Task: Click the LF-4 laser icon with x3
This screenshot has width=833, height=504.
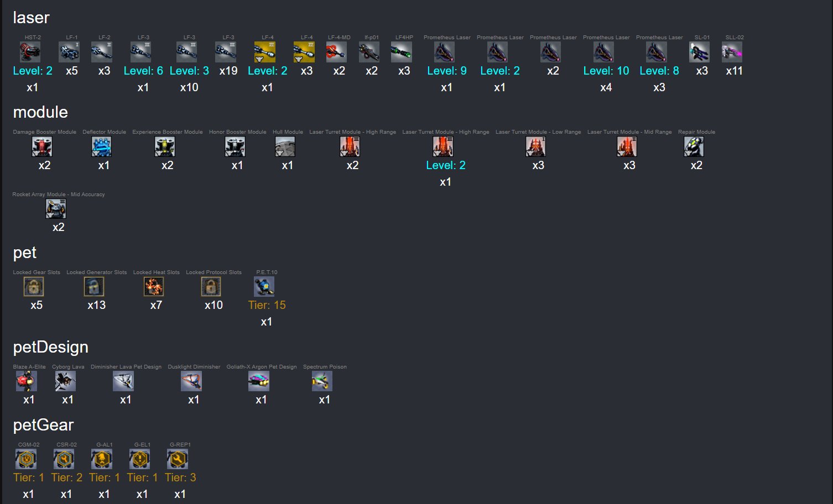Action: click(x=304, y=52)
